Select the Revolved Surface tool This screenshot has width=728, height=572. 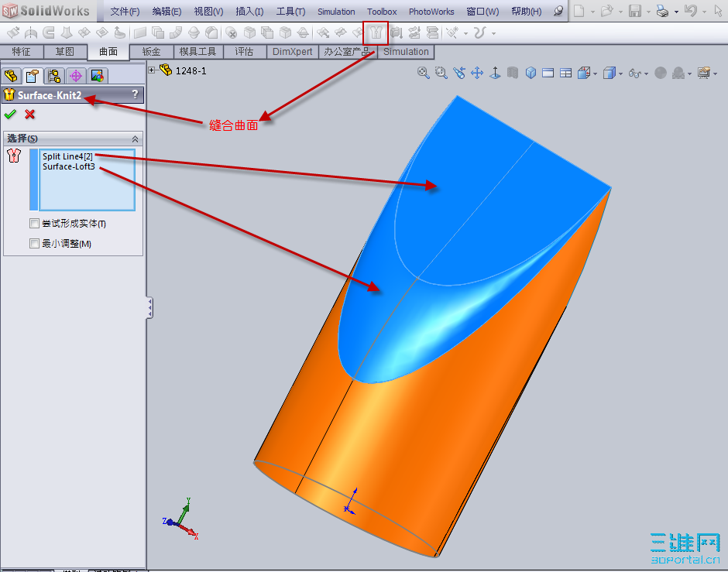[31, 33]
